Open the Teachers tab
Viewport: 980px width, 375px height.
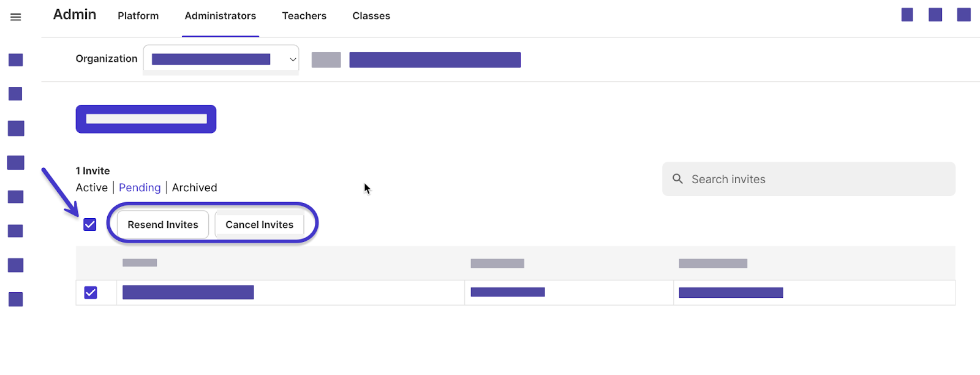[304, 16]
